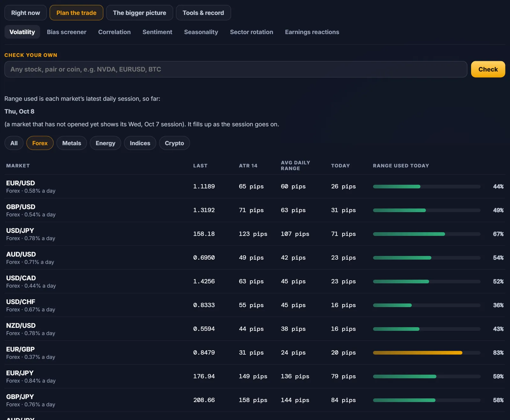510x420 pixels.
Task: Click the USD/JPY range-used progress bar
Action: 426,234
